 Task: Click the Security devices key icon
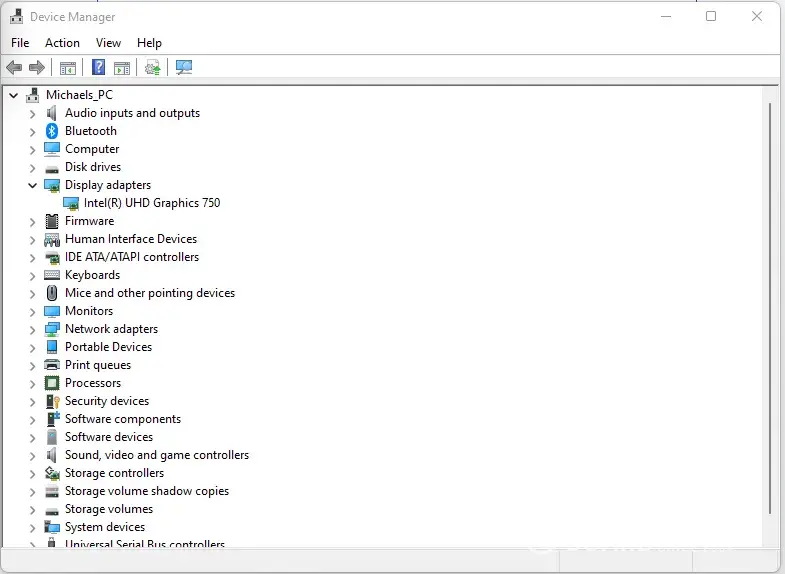point(52,401)
